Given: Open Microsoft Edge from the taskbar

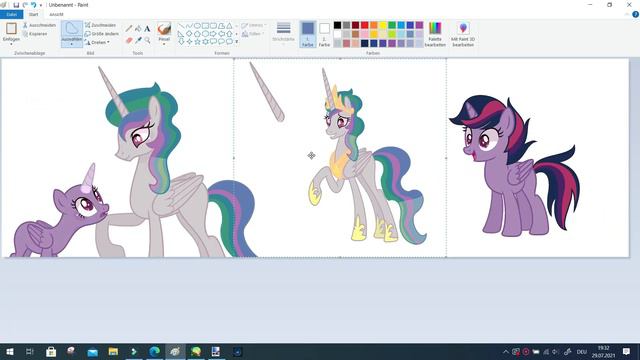Looking at the screenshot, I should point(154,351).
